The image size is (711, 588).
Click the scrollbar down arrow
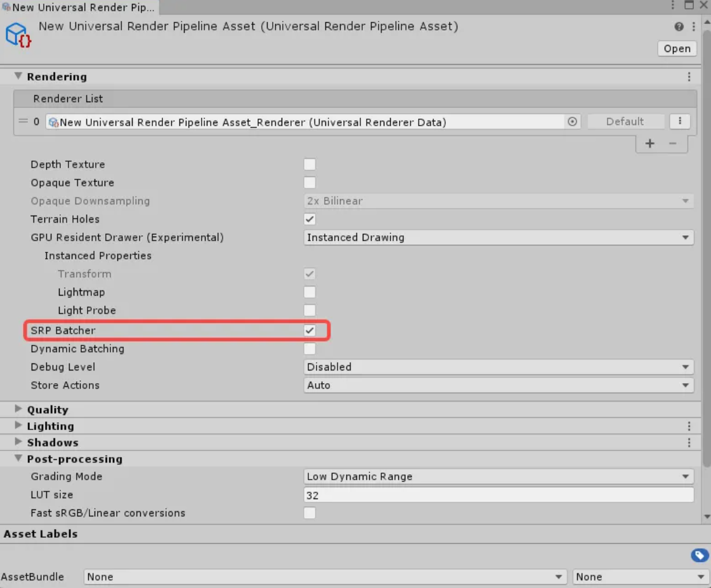tap(707, 516)
